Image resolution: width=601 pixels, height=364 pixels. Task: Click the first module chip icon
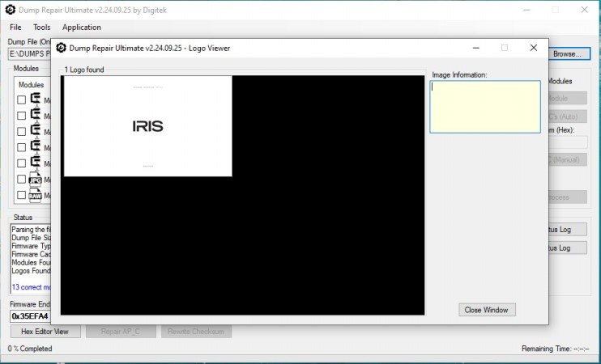coord(36,99)
